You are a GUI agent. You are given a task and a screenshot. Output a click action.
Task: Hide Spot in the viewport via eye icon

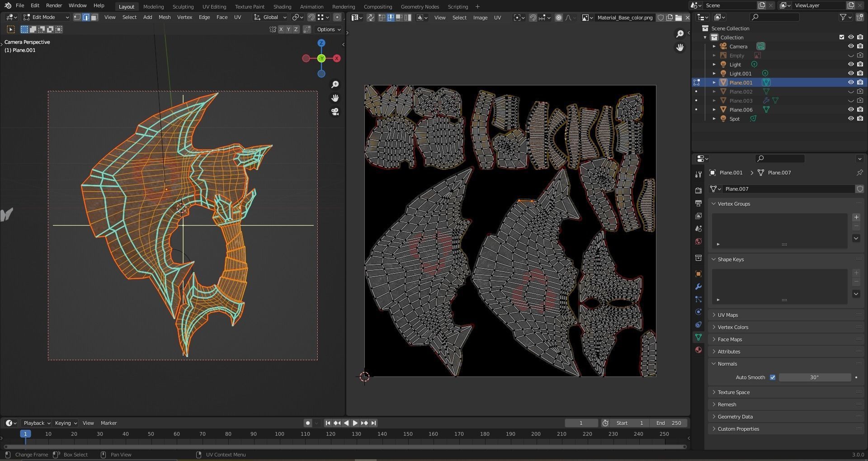click(x=850, y=118)
